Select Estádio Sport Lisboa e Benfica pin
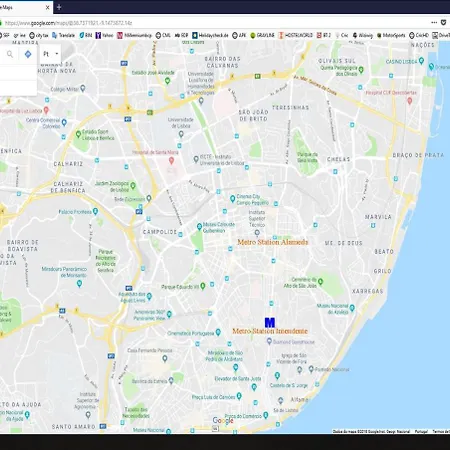Viewport: 450px width, 450px height. click(78, 134)
